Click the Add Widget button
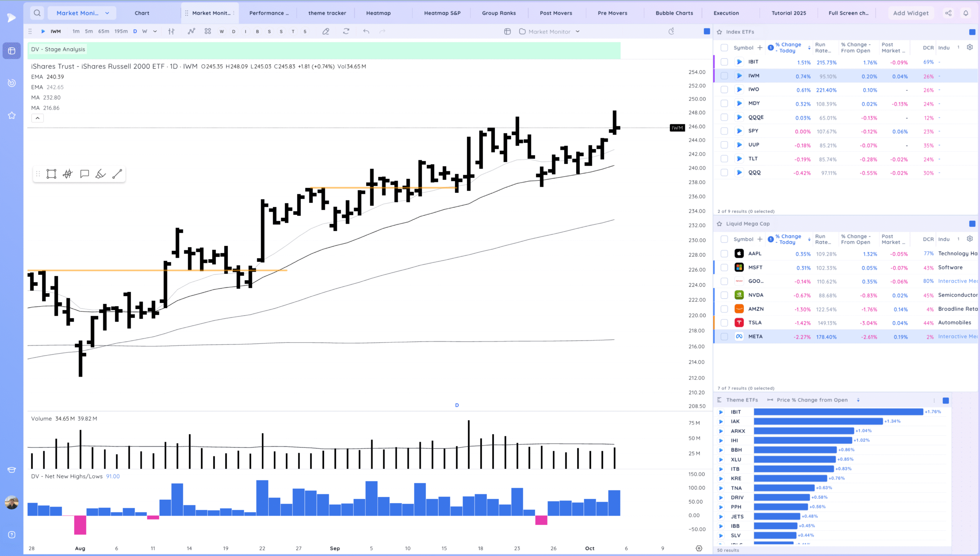The height and width of the screenshot is (556, 980). click(x=911, y=13)
